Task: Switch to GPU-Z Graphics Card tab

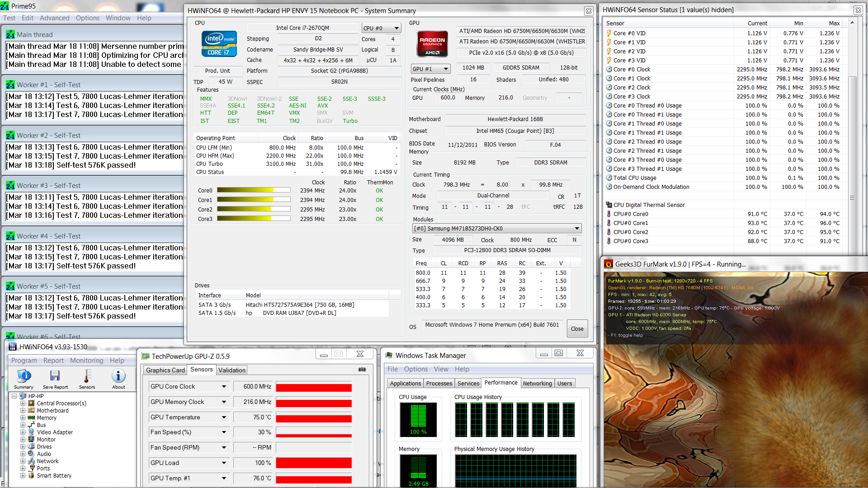Action: [x=165, y=370]
